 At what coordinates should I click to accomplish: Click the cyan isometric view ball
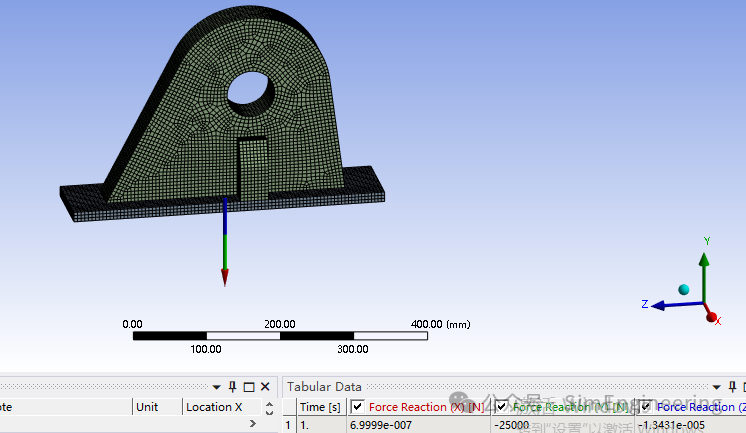[684, 289]
